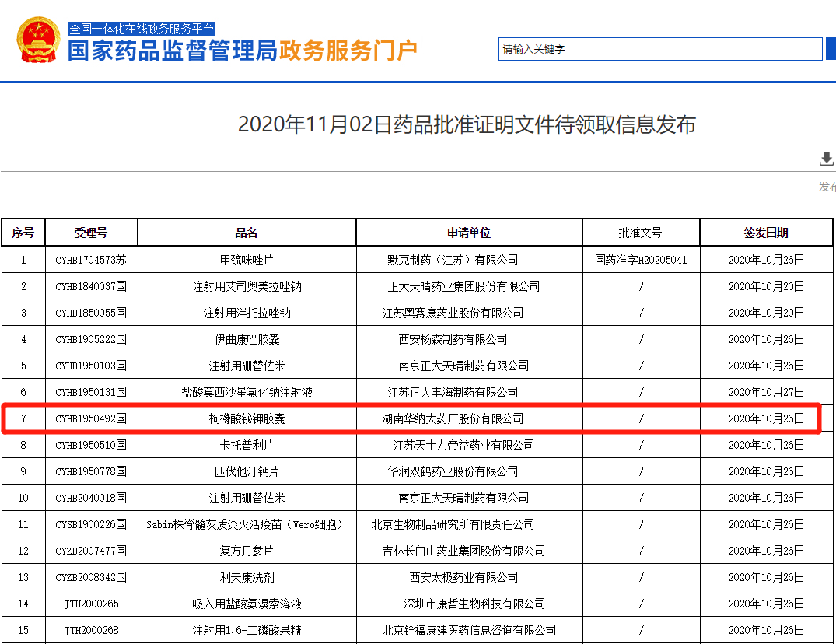836x644 pixels.
Task: Select applicant 吉林长白山药业集团股份有限公司
Action: tap(463, 551)
